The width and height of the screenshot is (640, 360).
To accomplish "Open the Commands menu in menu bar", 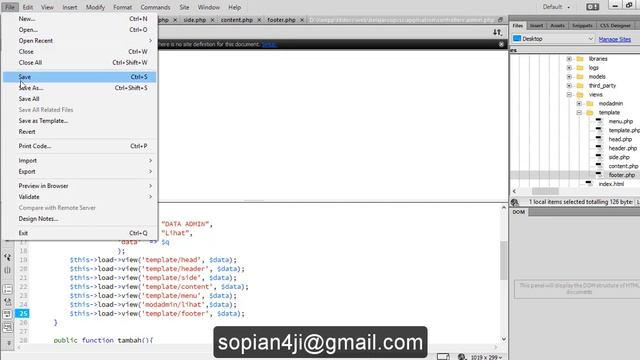I will coord(155,7).
